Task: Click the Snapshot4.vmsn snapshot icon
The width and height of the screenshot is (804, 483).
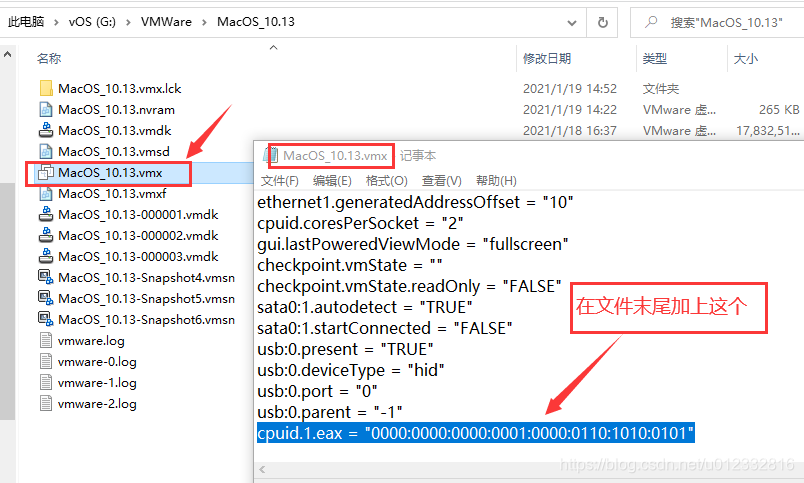Action: (x=46, y=277)
